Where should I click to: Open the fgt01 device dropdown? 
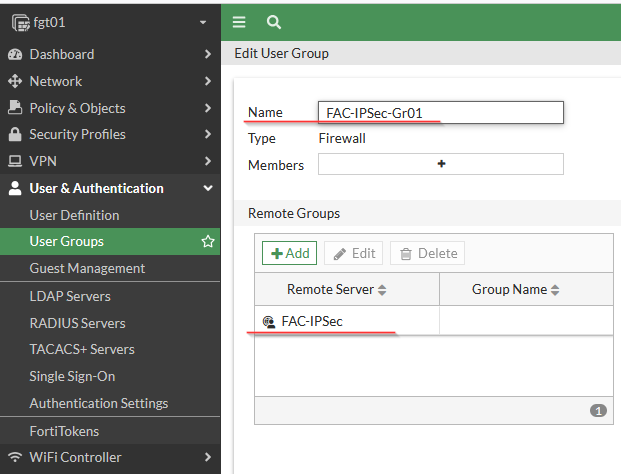203,21
